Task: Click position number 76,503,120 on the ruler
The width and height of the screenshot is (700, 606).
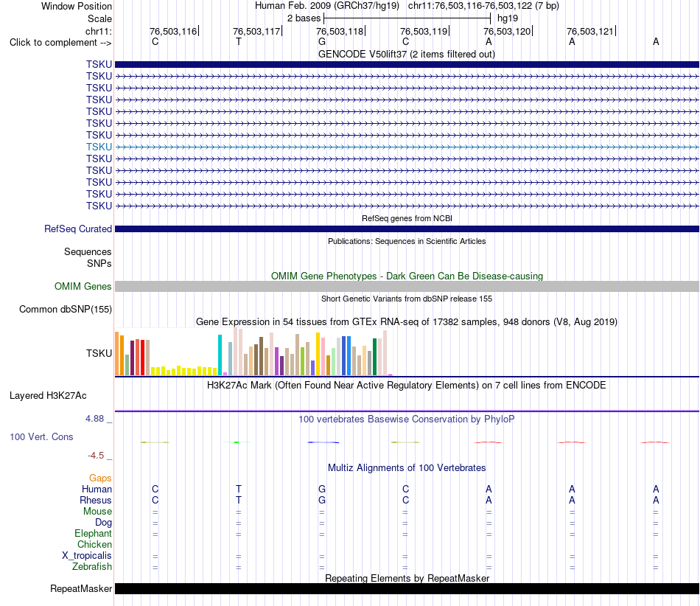Action: click(507, 31)
